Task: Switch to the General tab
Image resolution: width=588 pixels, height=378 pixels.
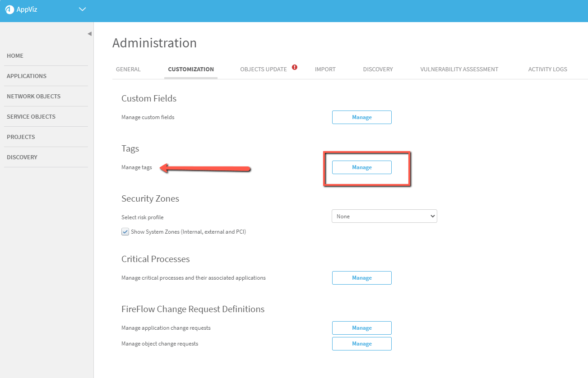Action: (x=128, y=69)
